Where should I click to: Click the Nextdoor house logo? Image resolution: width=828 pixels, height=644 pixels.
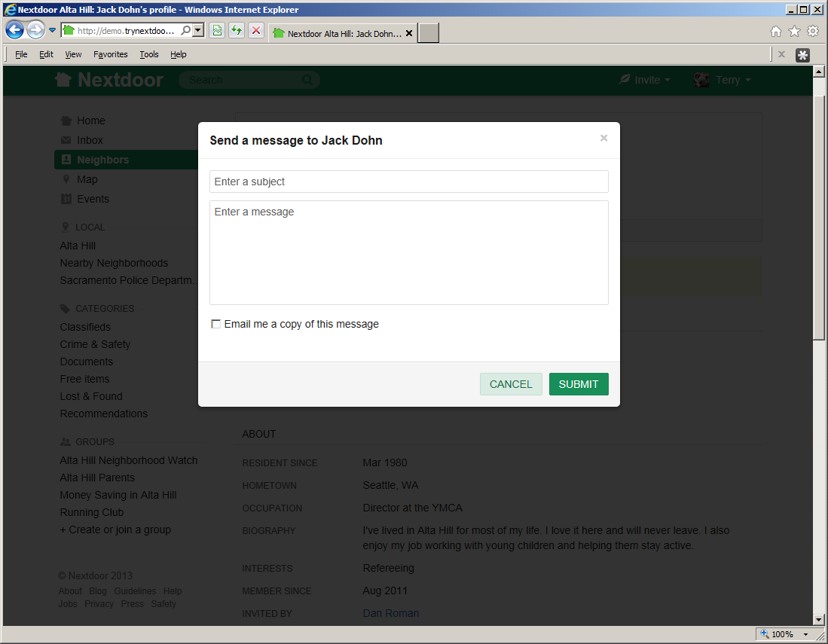[x=63, y=80]
